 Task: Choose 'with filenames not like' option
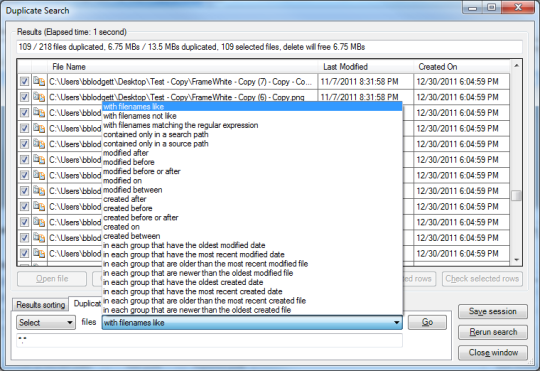(x=252, y=116)
